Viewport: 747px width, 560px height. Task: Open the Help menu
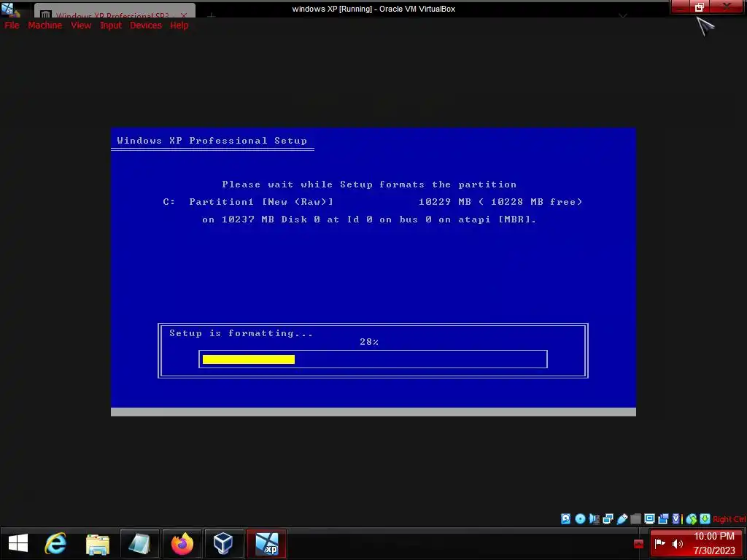click(179, 26)
